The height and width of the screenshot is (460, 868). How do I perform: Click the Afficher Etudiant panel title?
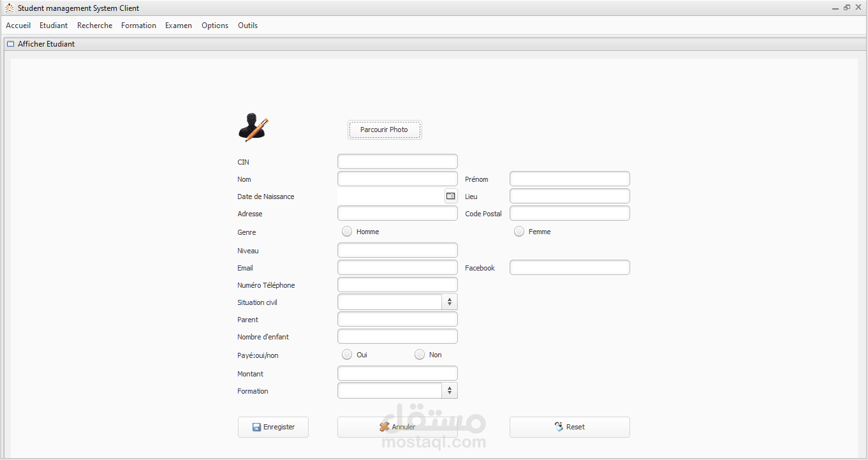tap(46, 44)
